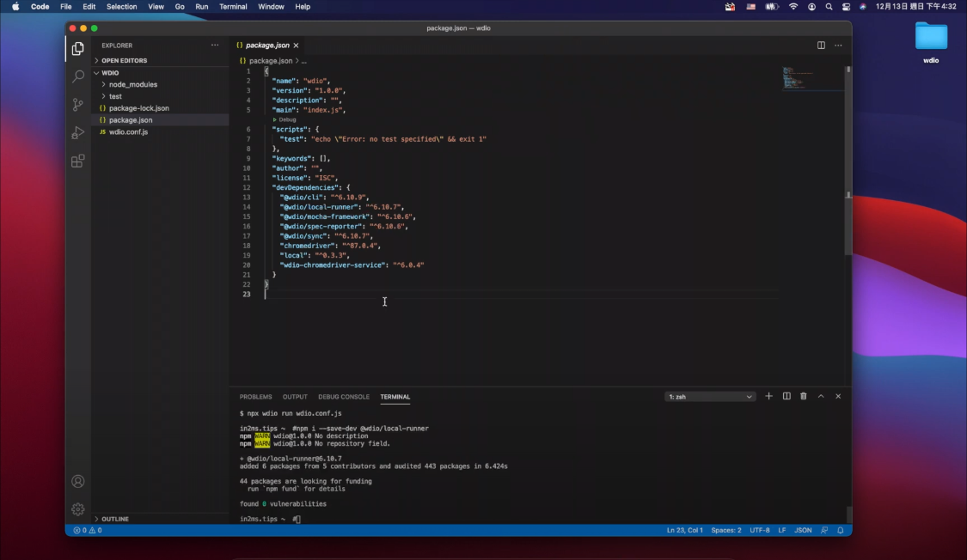967x560 pixels.
Task: Split the editor to the right
Action: (x=821, y=45)
